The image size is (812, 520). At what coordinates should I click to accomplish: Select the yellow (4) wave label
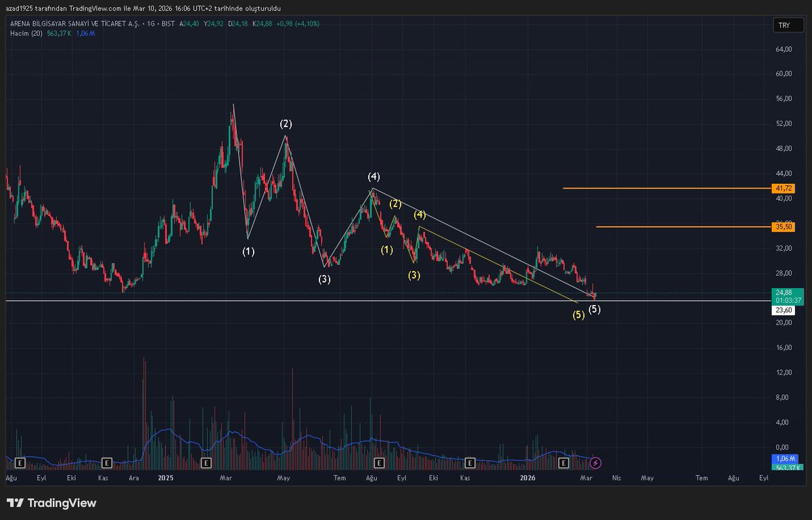coord(420,214)
